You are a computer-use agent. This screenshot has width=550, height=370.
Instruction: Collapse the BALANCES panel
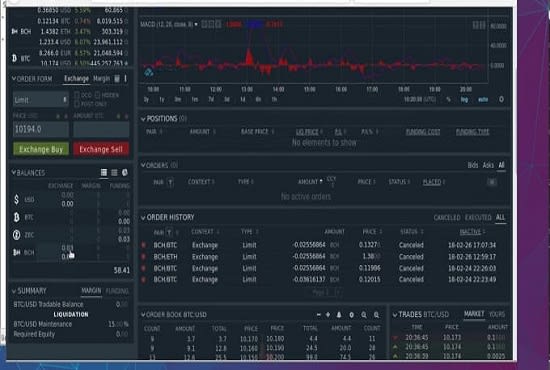tap(14, 173)
